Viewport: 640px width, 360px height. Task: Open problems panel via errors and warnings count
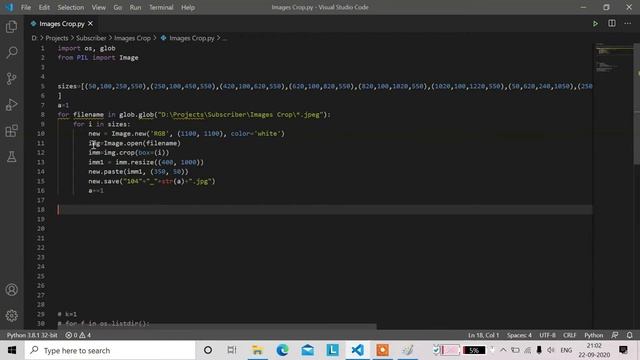[x=78, y=335]
